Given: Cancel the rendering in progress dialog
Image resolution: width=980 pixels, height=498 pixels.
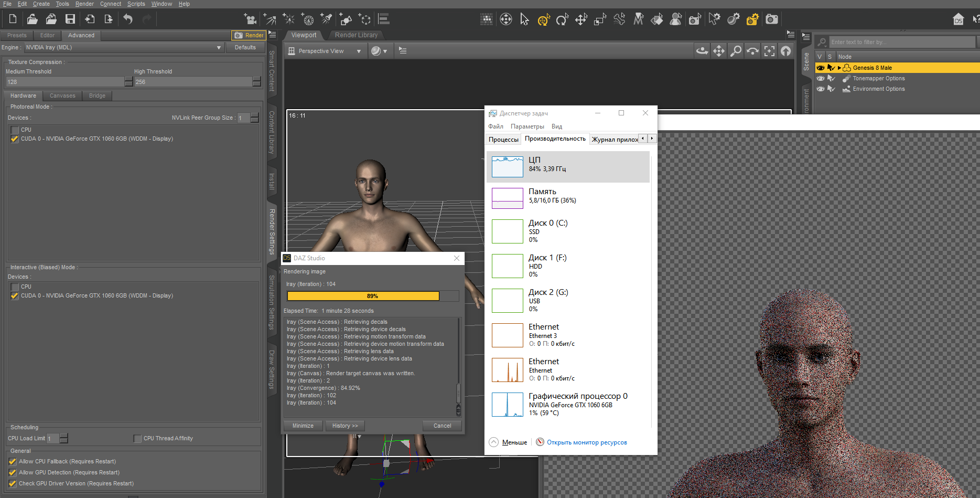Looking at the screenshot, I should (442, 426).
